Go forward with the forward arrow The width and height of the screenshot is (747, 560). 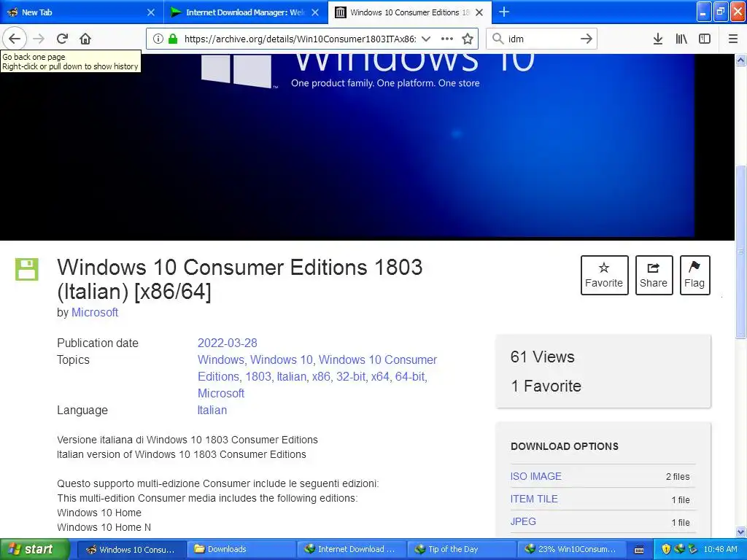click(39, 39)
